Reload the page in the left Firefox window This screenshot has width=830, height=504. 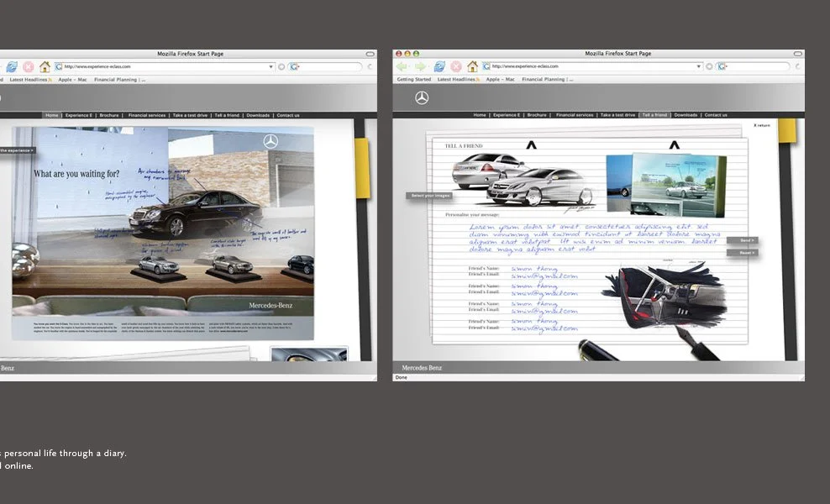pyautogui.click(x=12, y=67)
